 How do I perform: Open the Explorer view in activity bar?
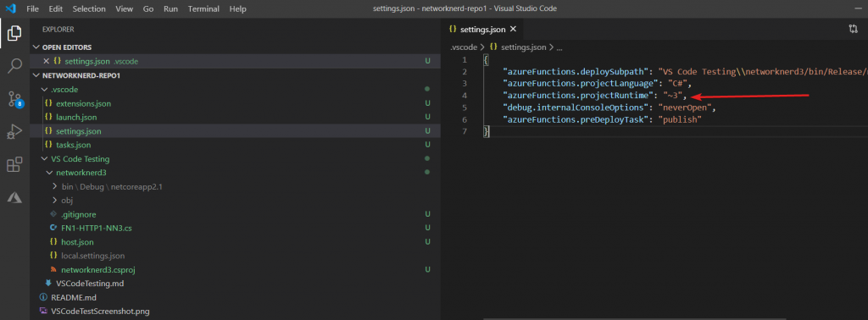14,33
